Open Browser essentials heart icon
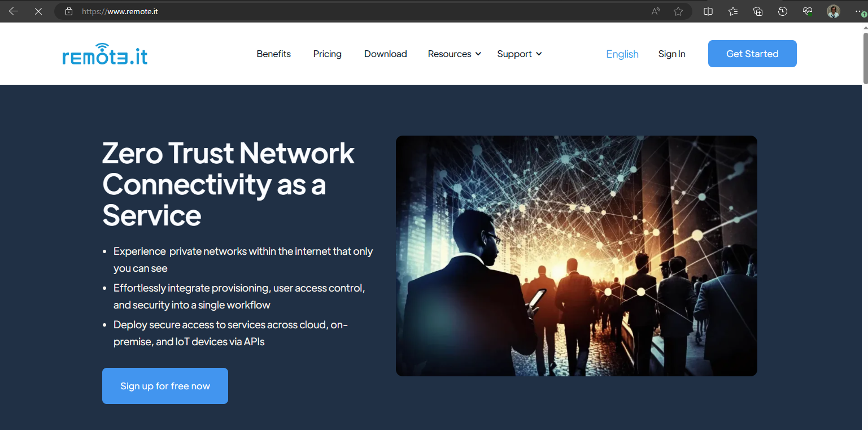 [808, 11]
